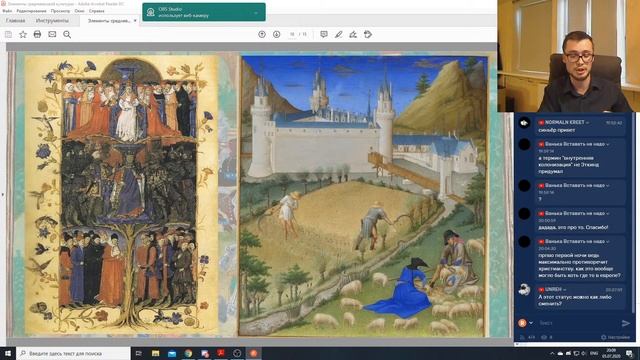Screen dimensions: 640x360
Task: Bookmark the document with the star icon
Action: point(23,35)
